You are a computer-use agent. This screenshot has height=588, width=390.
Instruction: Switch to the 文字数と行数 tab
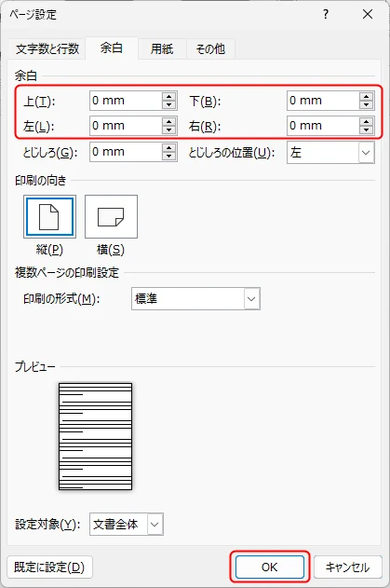point(47,48)
